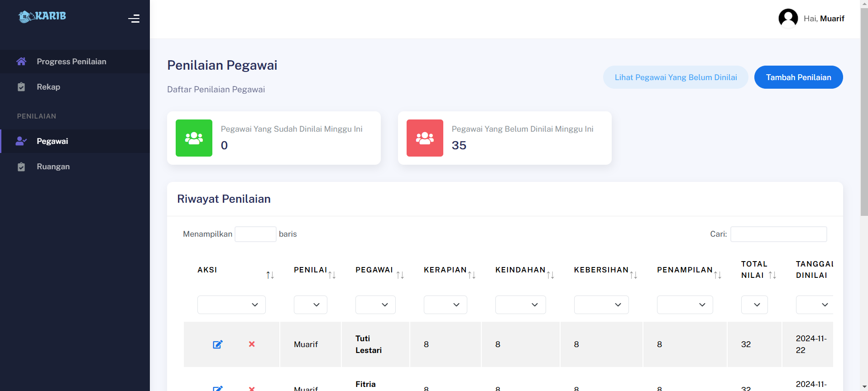868x391 pixels.
Task: Click edit icon for Tuti Lestari row
Action: tap(218, 344)
